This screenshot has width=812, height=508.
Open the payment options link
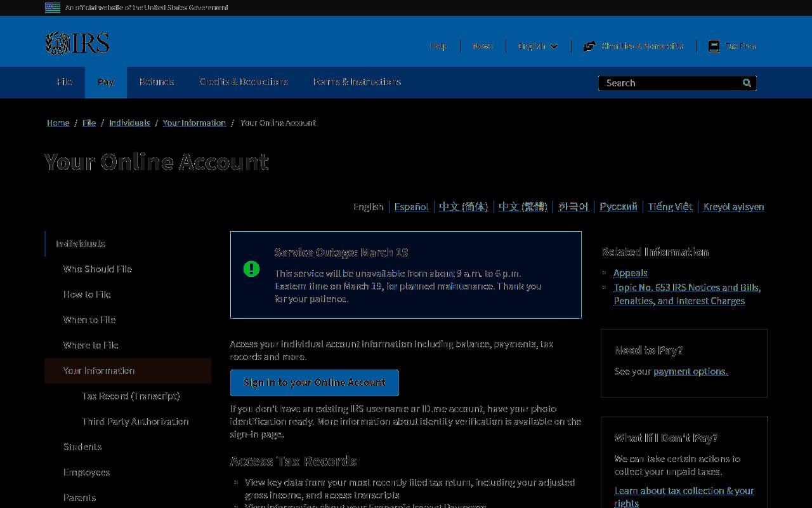pyautogui.click(x=690, y=371)
